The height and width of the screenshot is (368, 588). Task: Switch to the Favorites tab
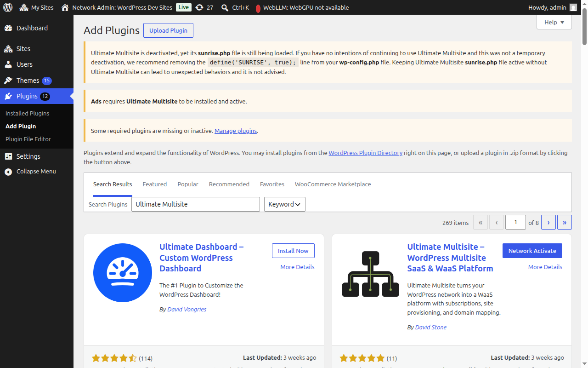click(x=272, y=184)
